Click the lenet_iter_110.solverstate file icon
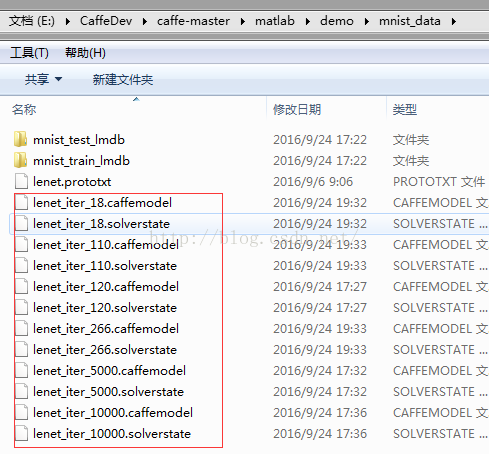The width and height of the screenshot is (489, 454). [x=21, y=265]
